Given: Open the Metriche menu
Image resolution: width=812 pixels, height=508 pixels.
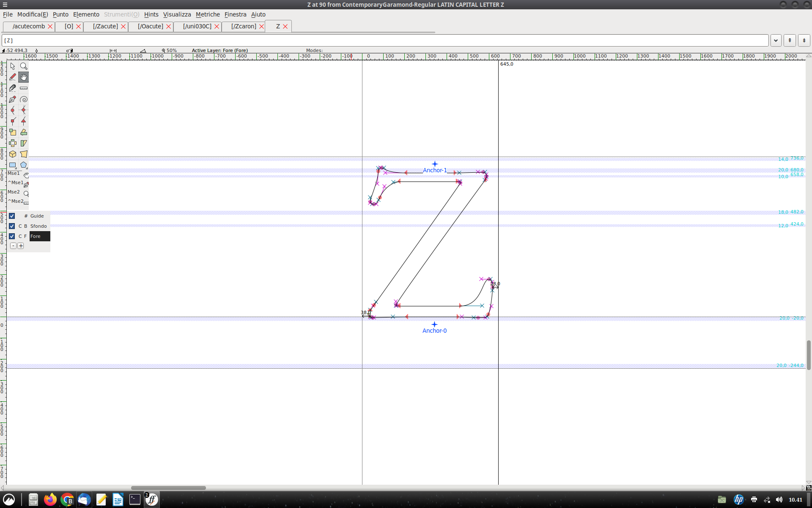Looking at the screenshot, I should [x=208, y=14].
